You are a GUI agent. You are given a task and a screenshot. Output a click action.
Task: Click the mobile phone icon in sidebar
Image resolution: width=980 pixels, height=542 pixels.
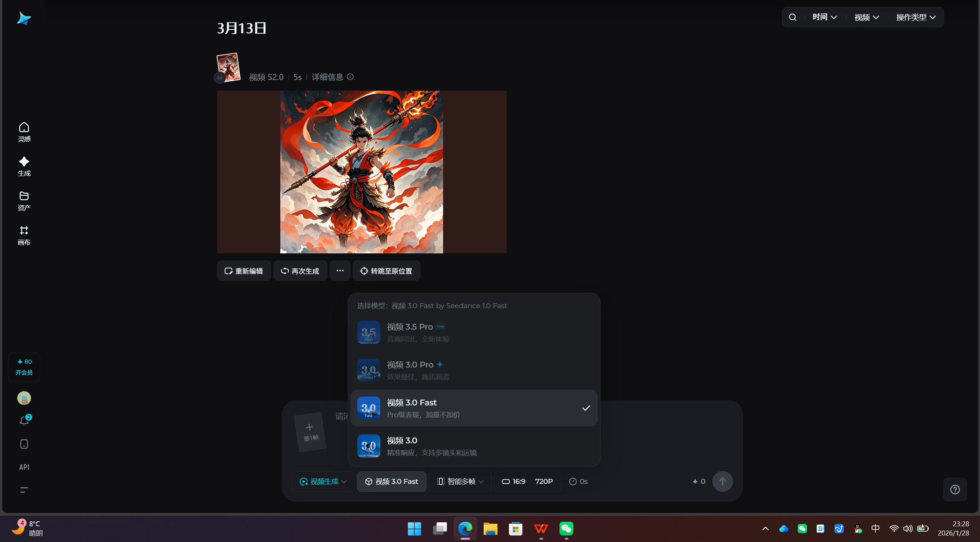pos(24,444)
